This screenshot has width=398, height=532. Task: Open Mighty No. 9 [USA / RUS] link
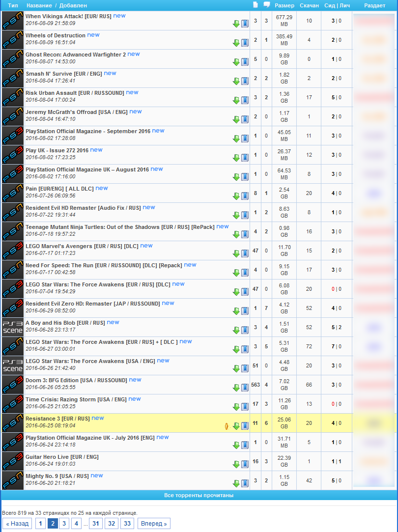tap(57, 476)
